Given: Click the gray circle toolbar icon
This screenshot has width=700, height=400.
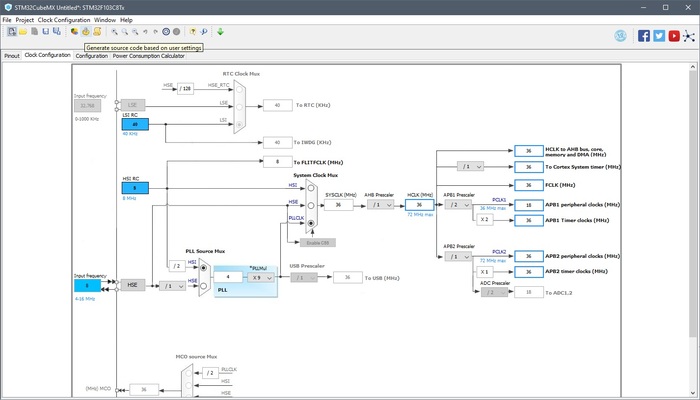Looking at the screenshot, I should (176, 32).
